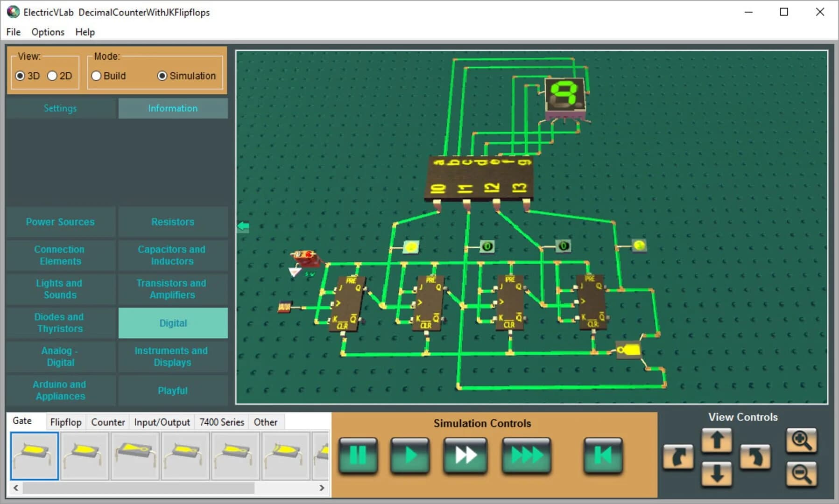Set simulation to fastest speed
The image size is (839, 504).
click(x=526, y=455)
